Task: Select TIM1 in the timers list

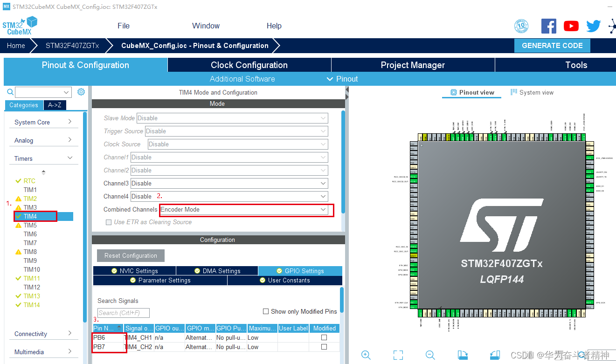Action: click(29, 189)
